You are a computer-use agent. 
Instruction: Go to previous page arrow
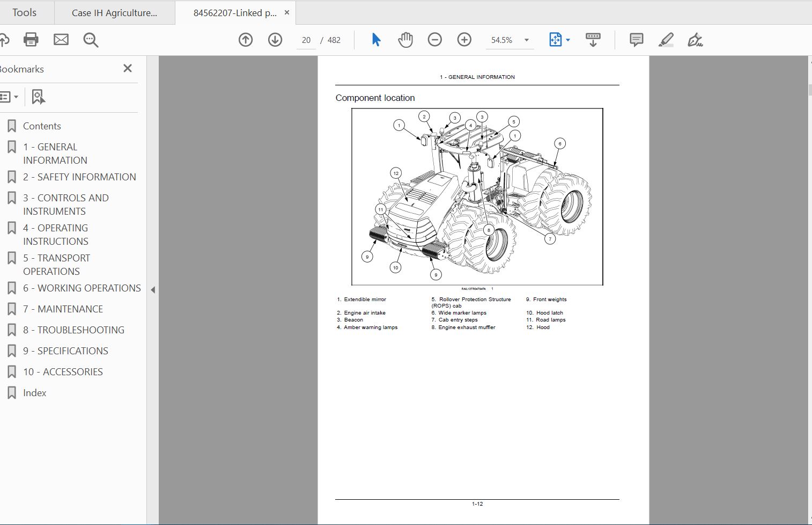(x=246, y=40)
